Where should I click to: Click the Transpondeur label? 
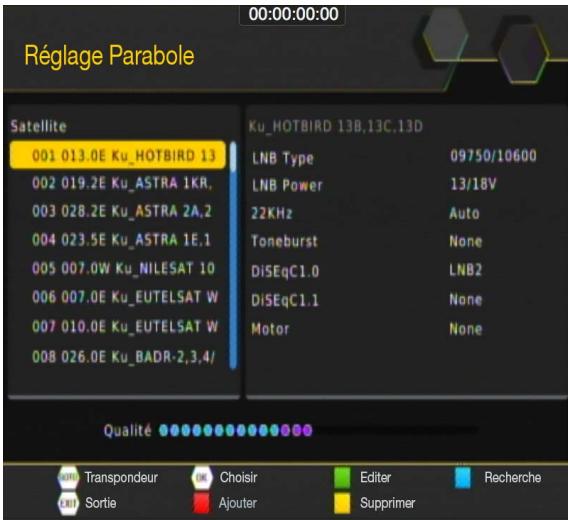pyautogui.click(x=121, y=478)
